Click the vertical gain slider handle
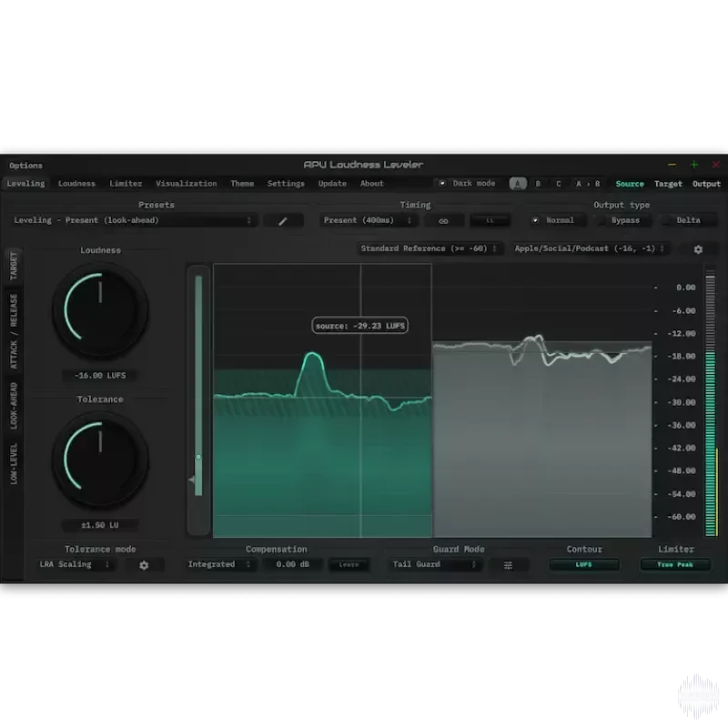Screen dimensions: 728x728 (198, 458)
